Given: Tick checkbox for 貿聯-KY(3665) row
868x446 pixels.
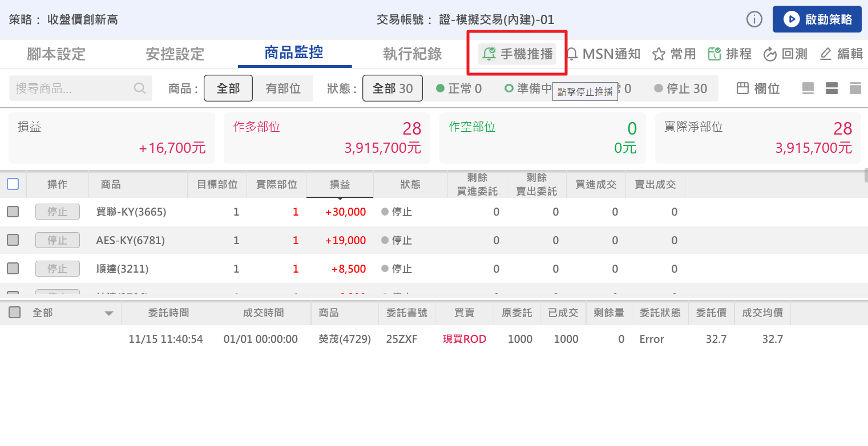Looking at the screenshot, I should pyautogui.click(x=13, y=212).
